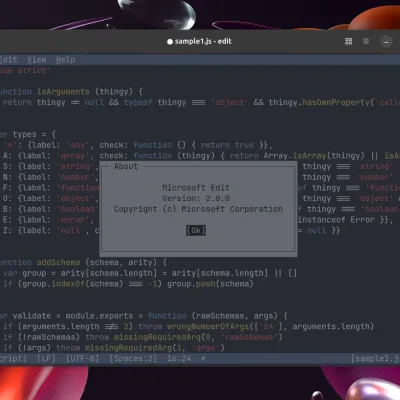This screenshot has width=400, height=400.
Task: Open the Edit menu
Action: coord(8,60)
